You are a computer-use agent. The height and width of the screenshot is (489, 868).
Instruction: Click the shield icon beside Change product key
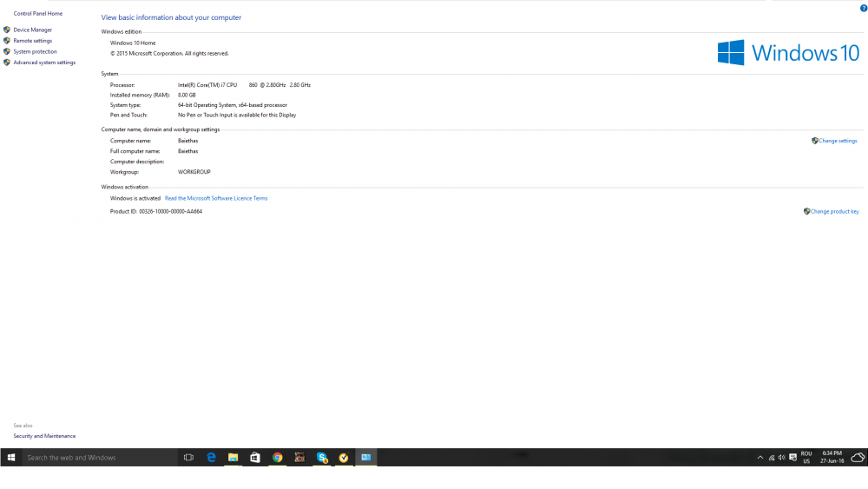[806, 212]
